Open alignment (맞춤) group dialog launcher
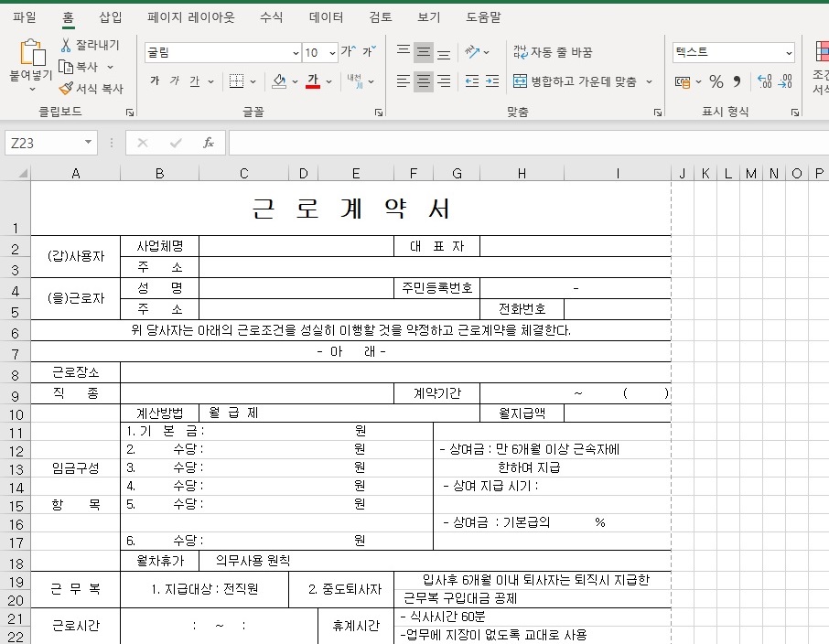This screenshot has height=644, width=829. click(x=658, y=113)
